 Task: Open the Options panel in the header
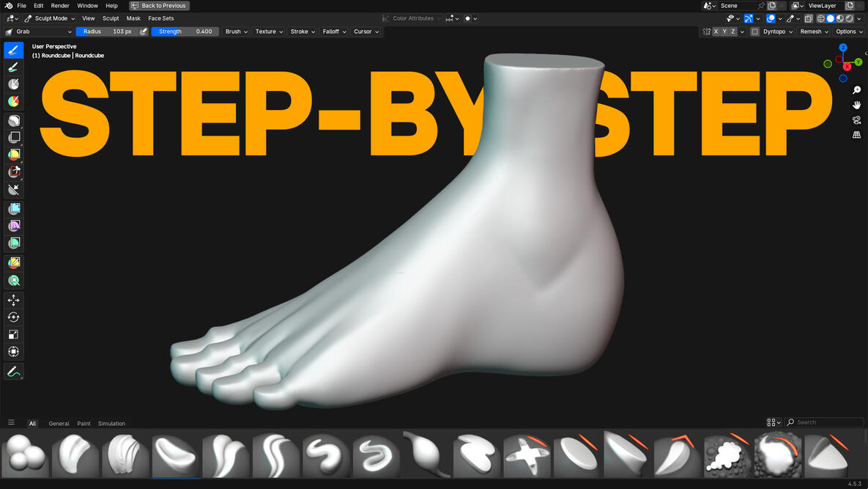coord(848,32)
